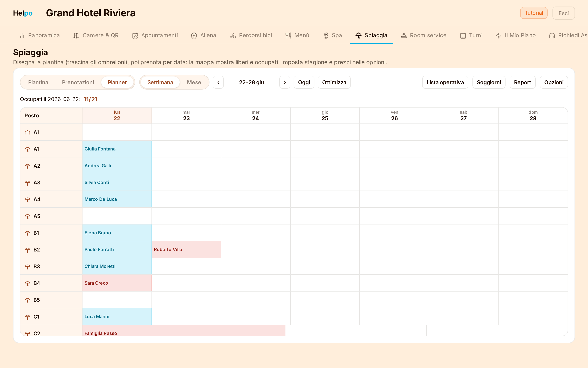Open beach Opzioni settings

coord(554,82)
